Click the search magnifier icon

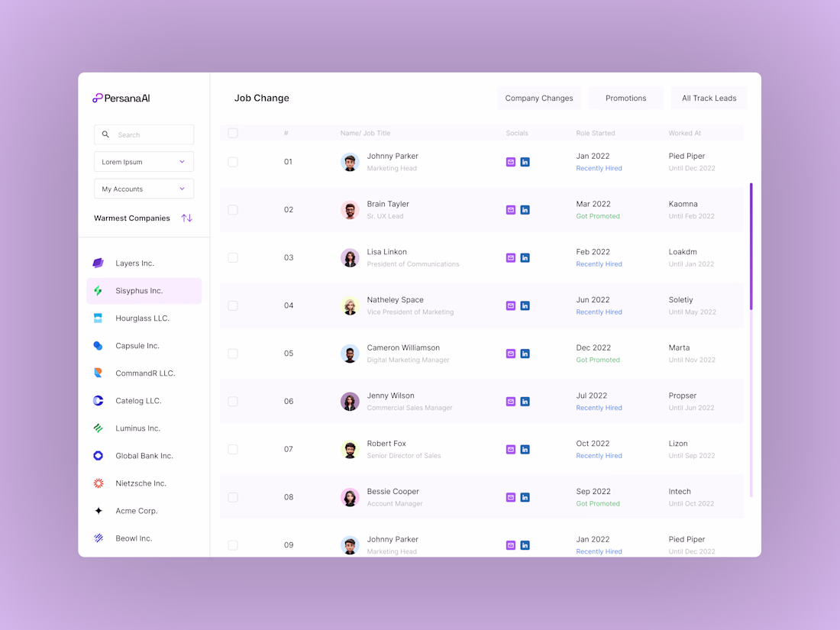tap(105, 134)
